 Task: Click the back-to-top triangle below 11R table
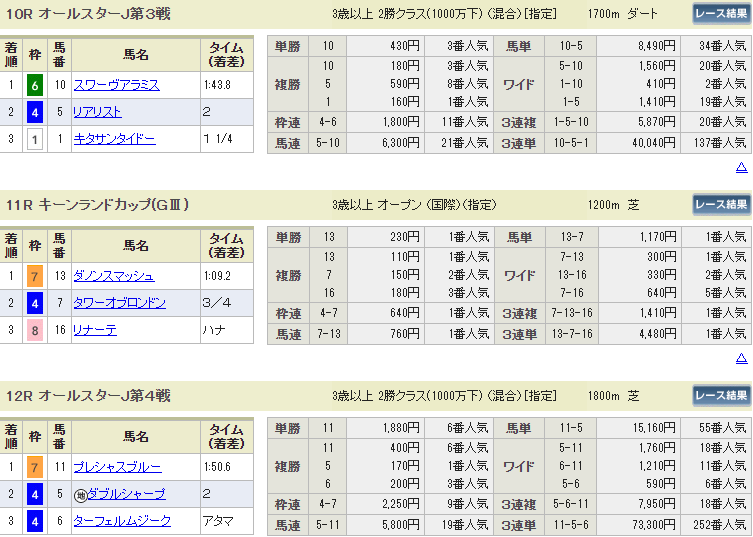[x=741, y=358]
